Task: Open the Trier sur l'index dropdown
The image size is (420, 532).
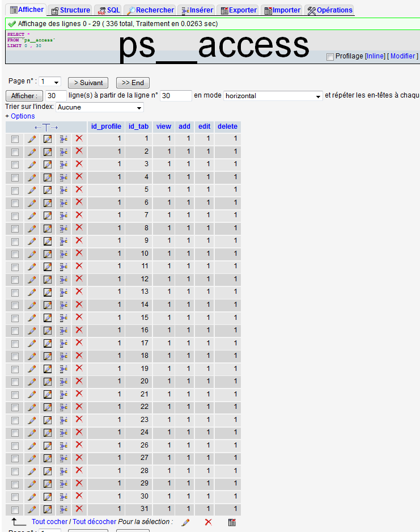Action: [x=100, y=107]
